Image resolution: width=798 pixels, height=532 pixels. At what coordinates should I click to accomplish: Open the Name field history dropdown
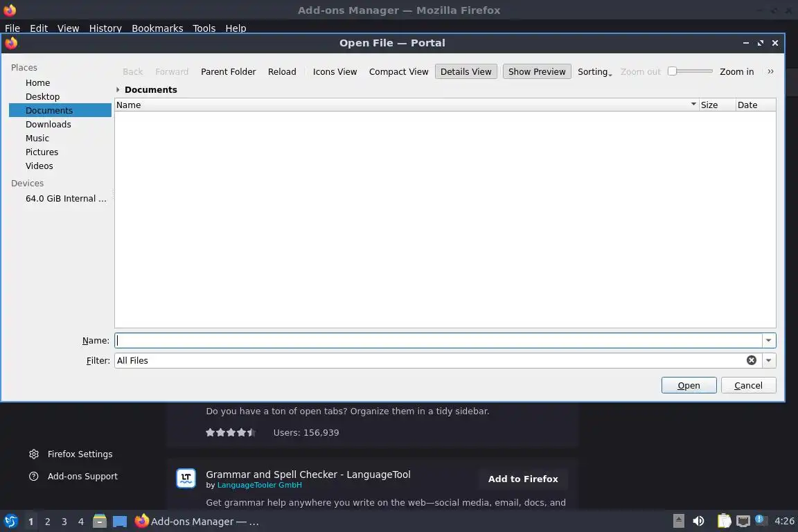pyautogui.click(x=768, y=341)
